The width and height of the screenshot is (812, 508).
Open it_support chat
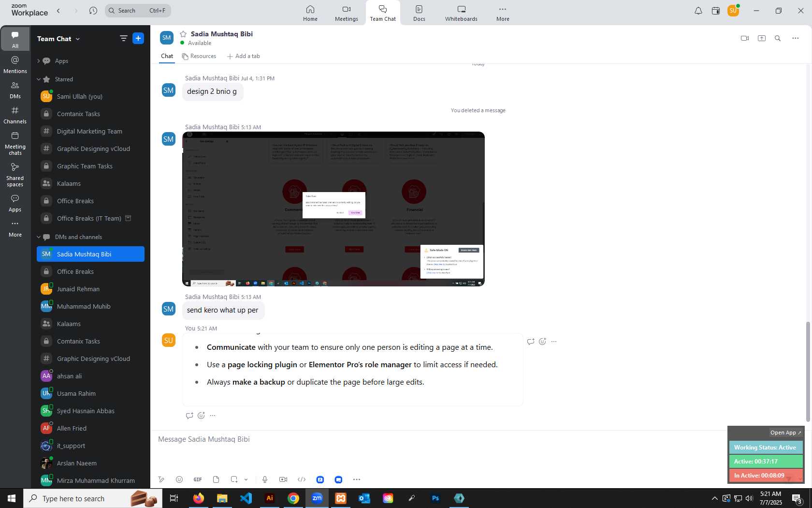tap(90, 446)
